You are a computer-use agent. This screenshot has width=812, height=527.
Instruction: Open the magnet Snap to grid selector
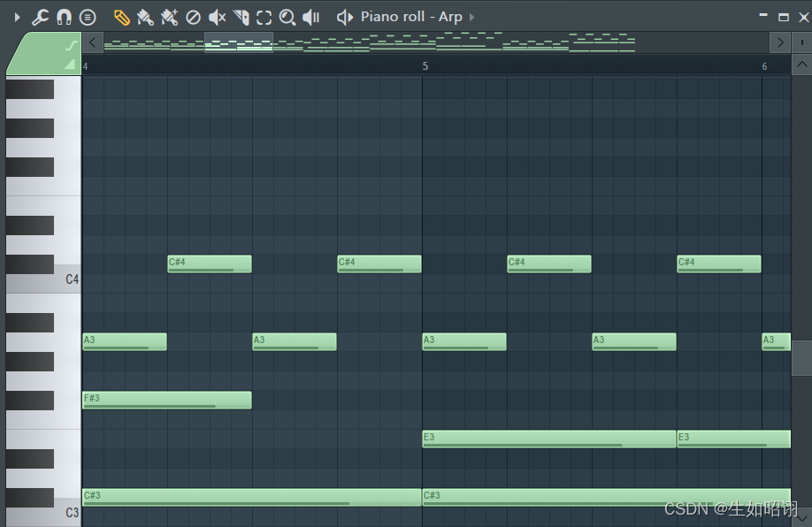point(64,17)
